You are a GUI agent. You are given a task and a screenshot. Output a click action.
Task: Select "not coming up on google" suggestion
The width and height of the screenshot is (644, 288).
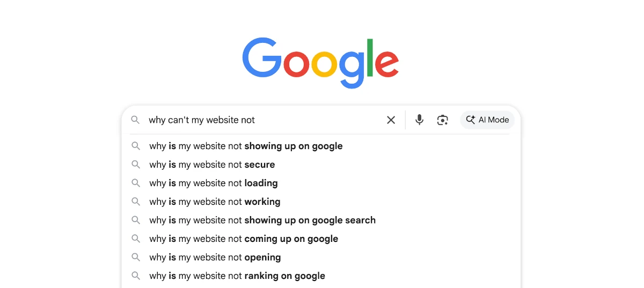(244, 239)
